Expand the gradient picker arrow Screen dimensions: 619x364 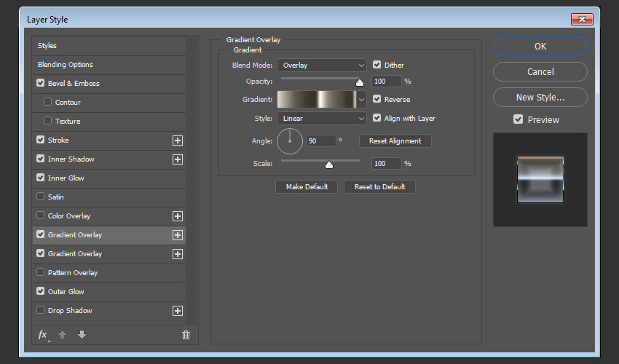pos(361,100)
